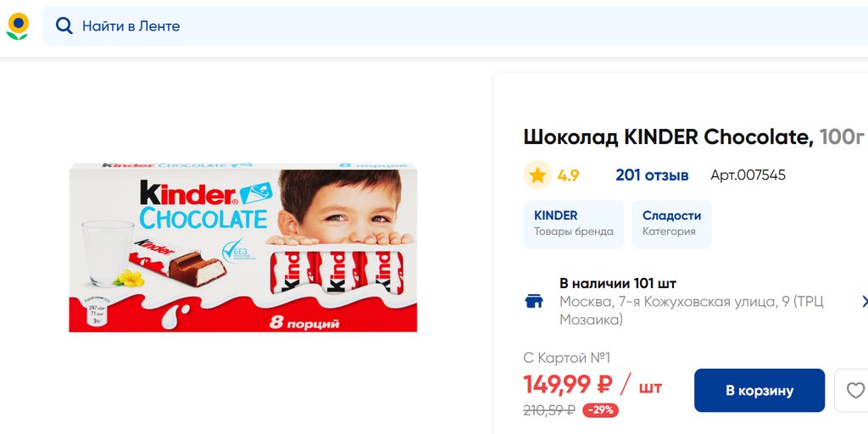Click the yellow star rating icon
The height and width of the screenshot is (434, 868).
(537, 175)
